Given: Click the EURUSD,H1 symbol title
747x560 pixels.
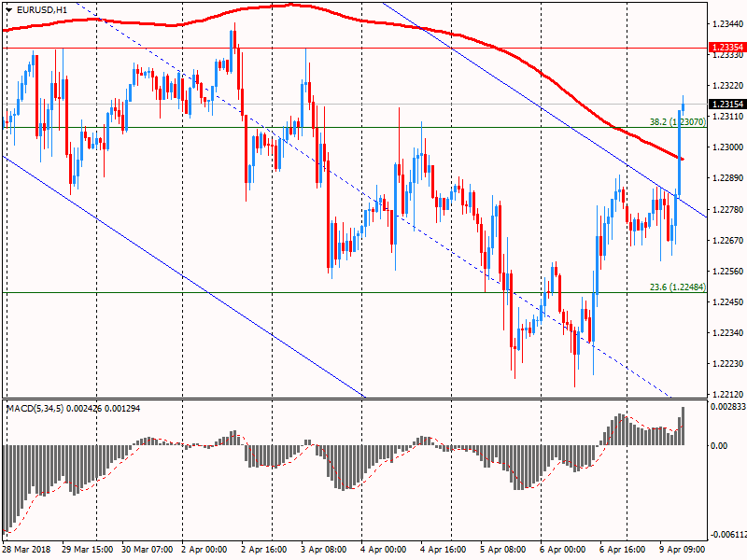Looking at the screenshot, I should pos(42,10).
